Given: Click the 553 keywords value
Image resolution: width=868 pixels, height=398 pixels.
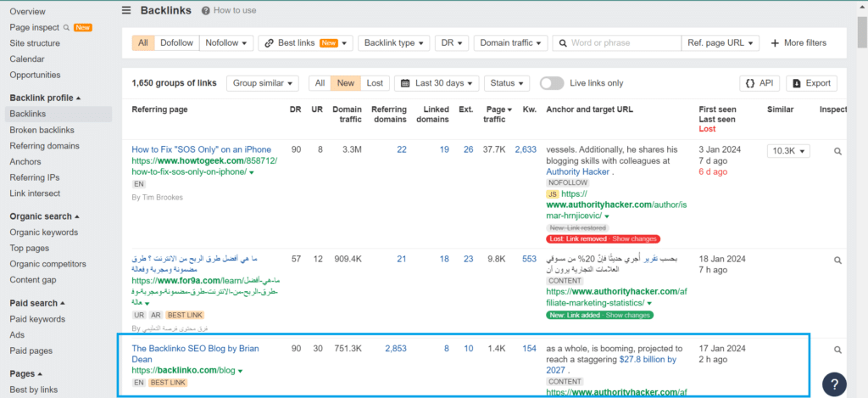Looking at the screenshot, I should pos(529,258).
